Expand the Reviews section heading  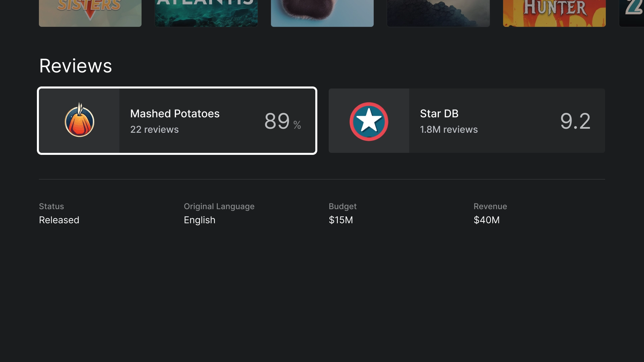75,66
